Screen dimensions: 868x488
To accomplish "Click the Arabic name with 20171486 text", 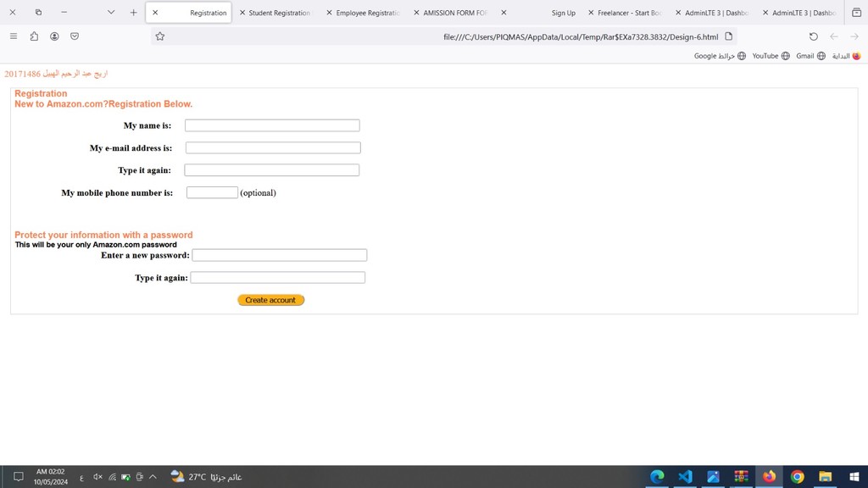I will 56,74.
